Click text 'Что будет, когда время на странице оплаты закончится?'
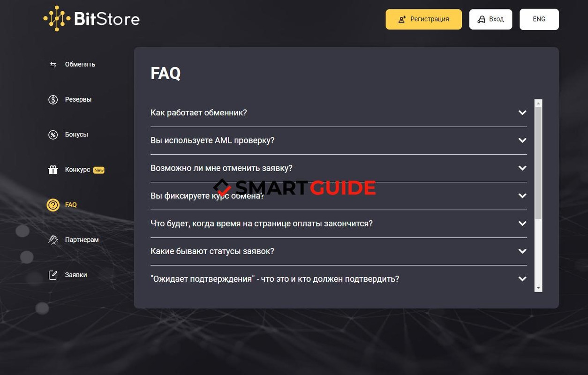This screenshot has width=588, height=375. (262, 224)
